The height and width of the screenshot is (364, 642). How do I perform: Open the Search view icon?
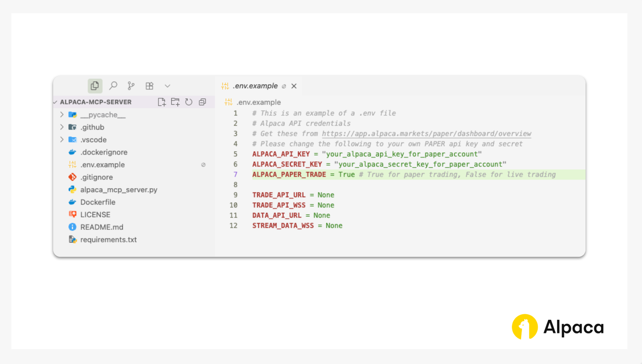pyautogui.click(x=113, y=85)
